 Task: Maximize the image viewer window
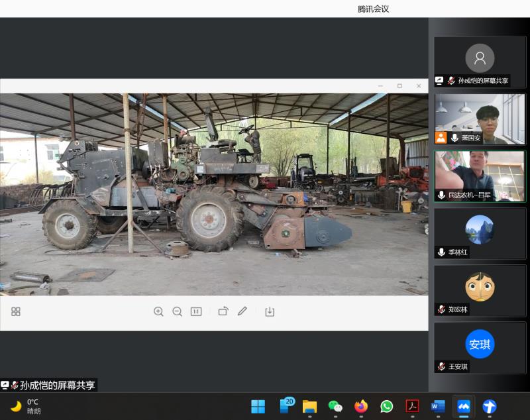click(x=399, y=86)
